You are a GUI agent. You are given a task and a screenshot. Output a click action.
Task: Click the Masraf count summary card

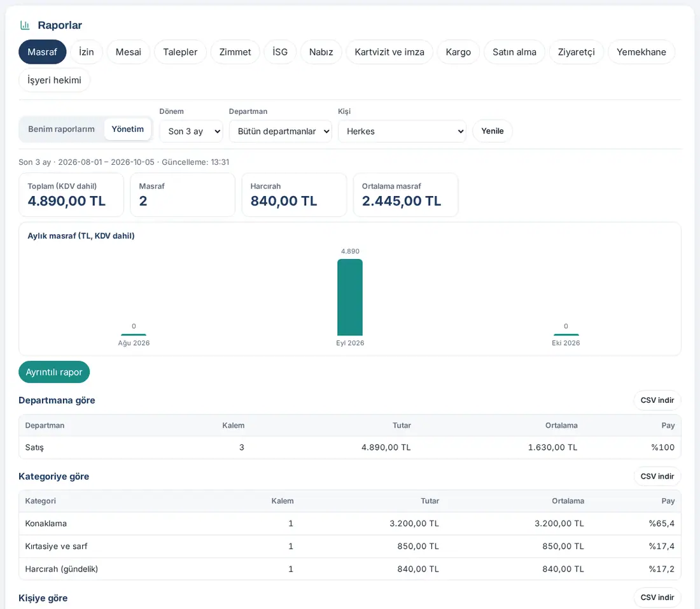tap(183, 195)
